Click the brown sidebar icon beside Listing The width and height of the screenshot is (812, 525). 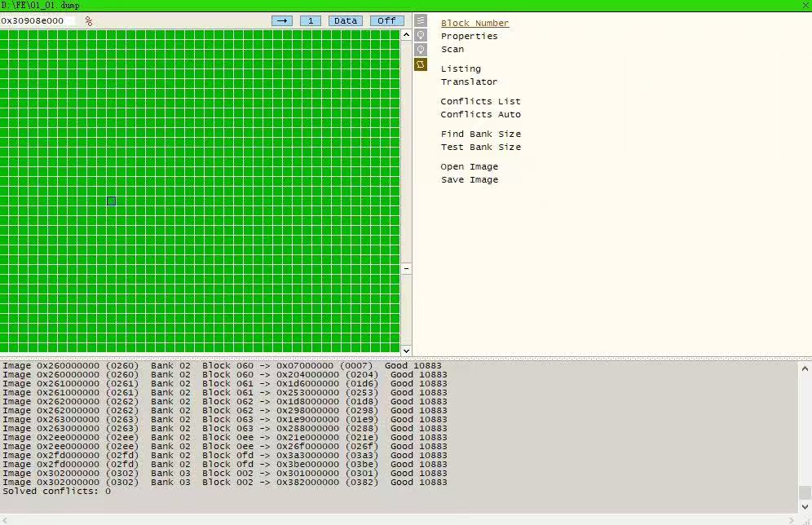coord(421,64)
